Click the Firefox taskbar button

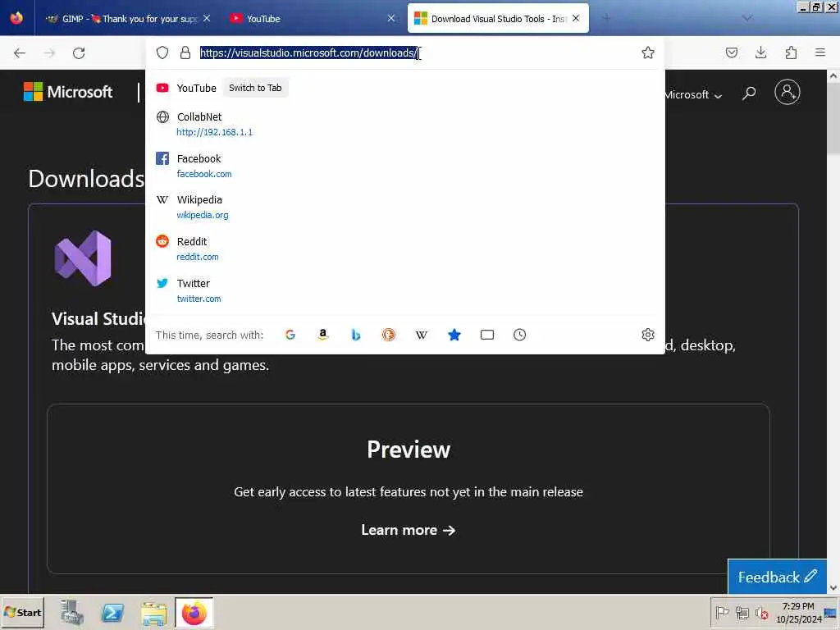(194, 613)
